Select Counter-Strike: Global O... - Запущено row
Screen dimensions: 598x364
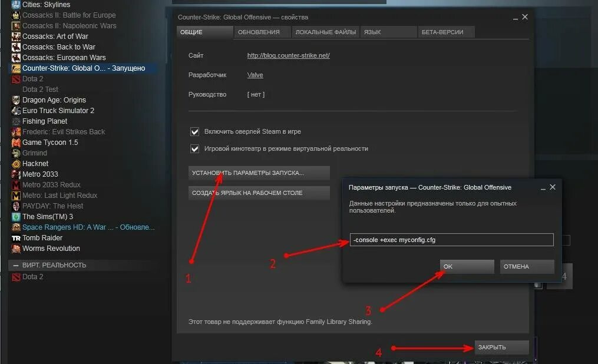82,68
